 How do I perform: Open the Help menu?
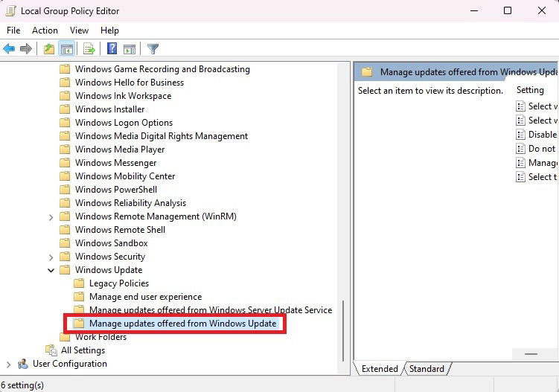tap(109, 30)
